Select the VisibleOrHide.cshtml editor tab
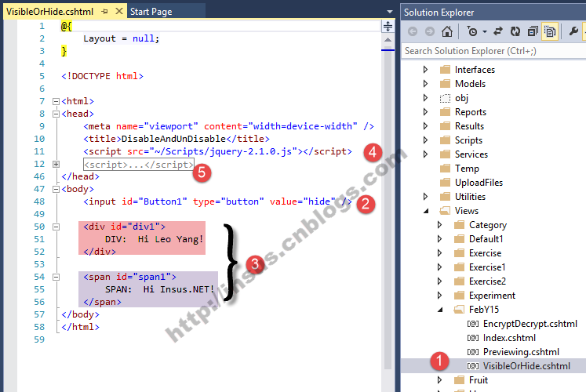586x392 pixels. tap(49, 12)
